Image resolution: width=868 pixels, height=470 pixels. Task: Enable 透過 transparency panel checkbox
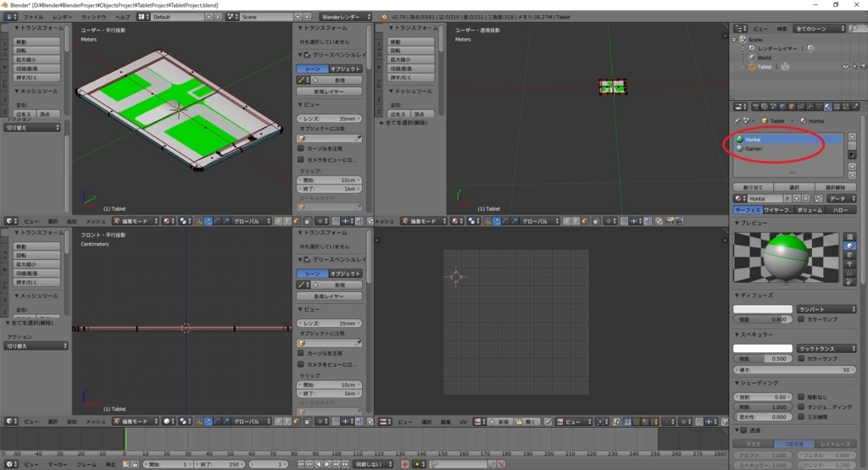point(744,430)
